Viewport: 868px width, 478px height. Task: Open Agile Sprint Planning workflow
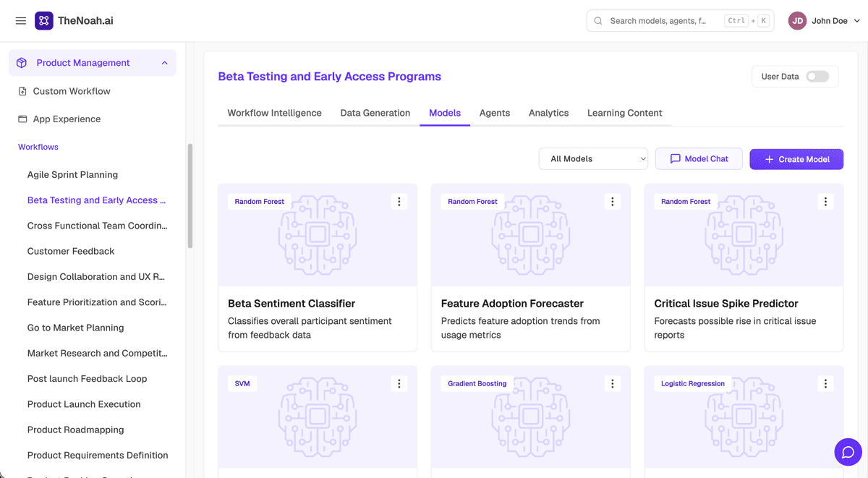click(x=72, y=174)
